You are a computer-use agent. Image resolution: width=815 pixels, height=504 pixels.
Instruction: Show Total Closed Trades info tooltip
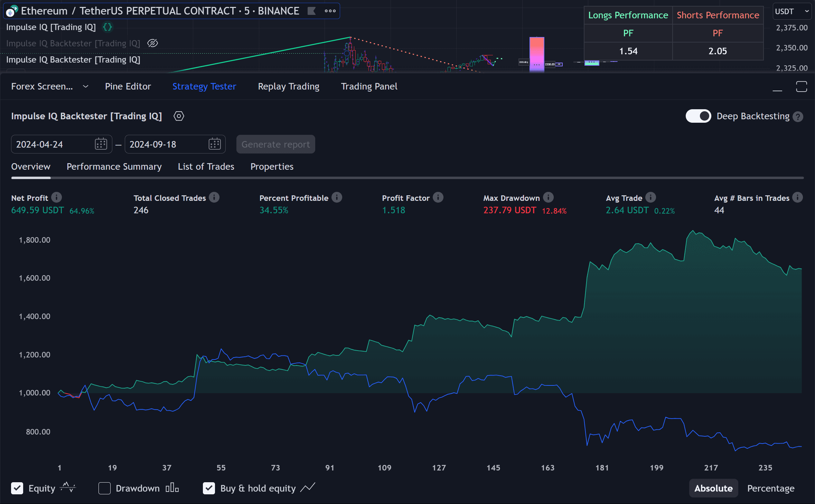click(x=214, y=197)
